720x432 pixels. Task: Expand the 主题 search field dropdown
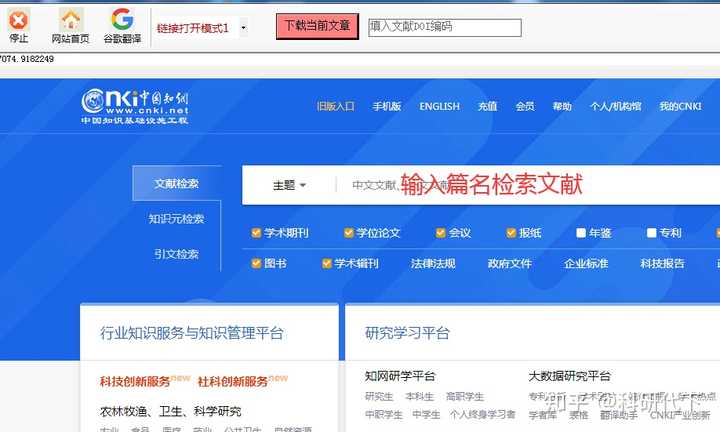(289, 185)
